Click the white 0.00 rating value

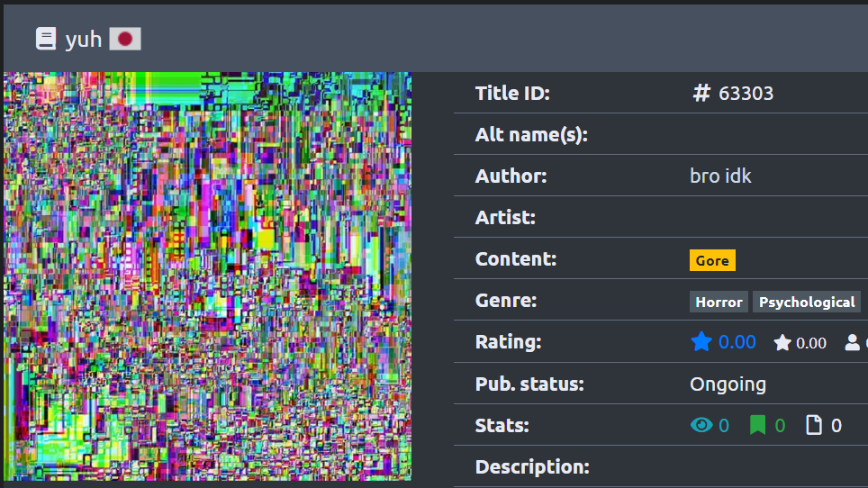point(810,343)
